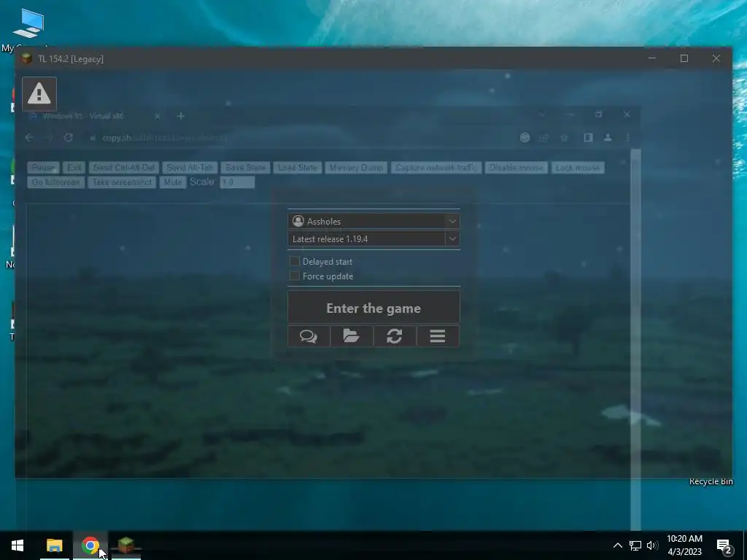Open the Latest release 1.19.4 version dropdown
This screenshot has width=747, height=560.
[373, 238]
